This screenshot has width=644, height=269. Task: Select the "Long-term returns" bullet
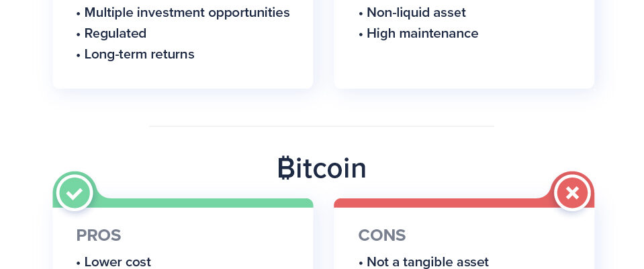pos(139,54)
